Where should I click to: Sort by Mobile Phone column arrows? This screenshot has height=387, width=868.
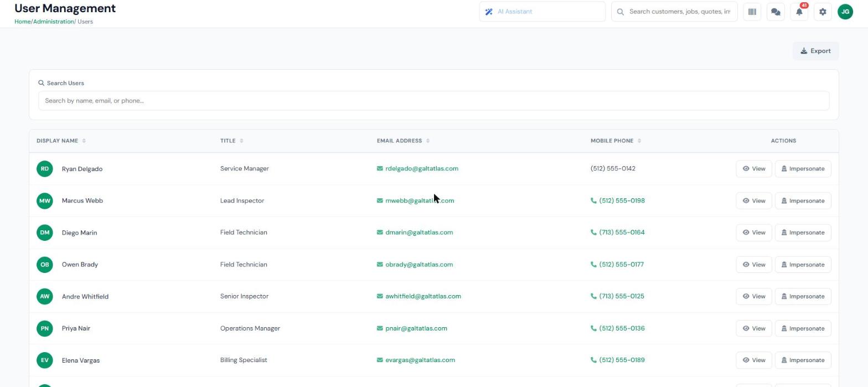[639, 141]
